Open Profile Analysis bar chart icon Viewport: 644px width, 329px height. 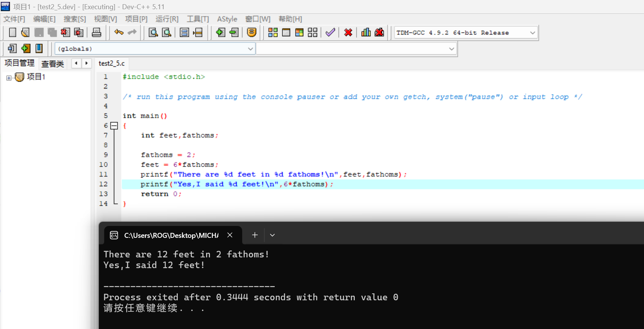[x=366, y=33]
